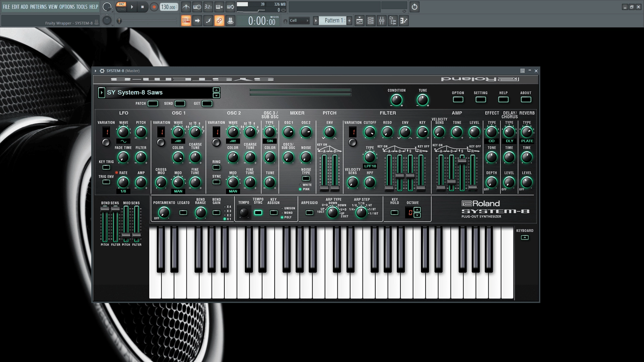The image size is (644, 362).
Task: Open the Mixer view icon
Action: click(382, 21)
